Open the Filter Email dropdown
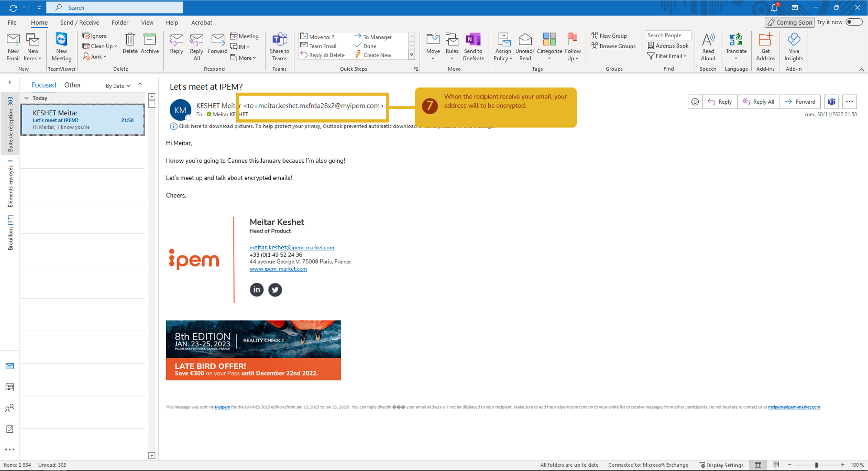868x471 pixels. [x=667, y=56]
